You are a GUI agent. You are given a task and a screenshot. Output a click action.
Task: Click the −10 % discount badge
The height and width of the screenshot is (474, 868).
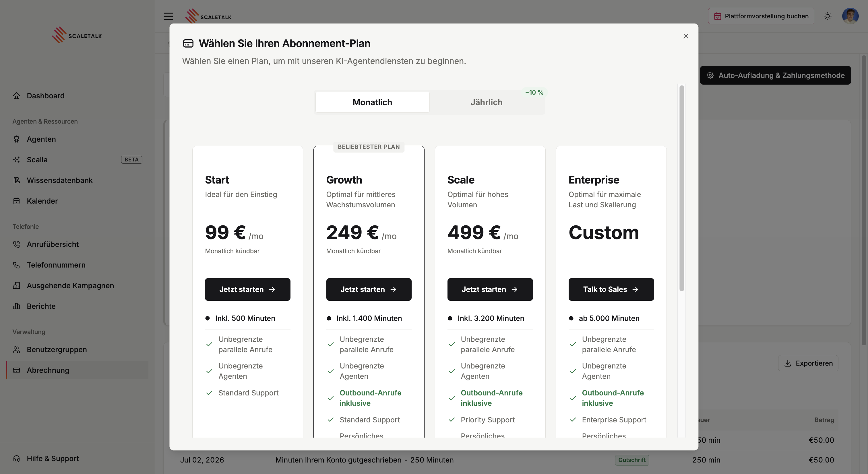click(534, 92)
